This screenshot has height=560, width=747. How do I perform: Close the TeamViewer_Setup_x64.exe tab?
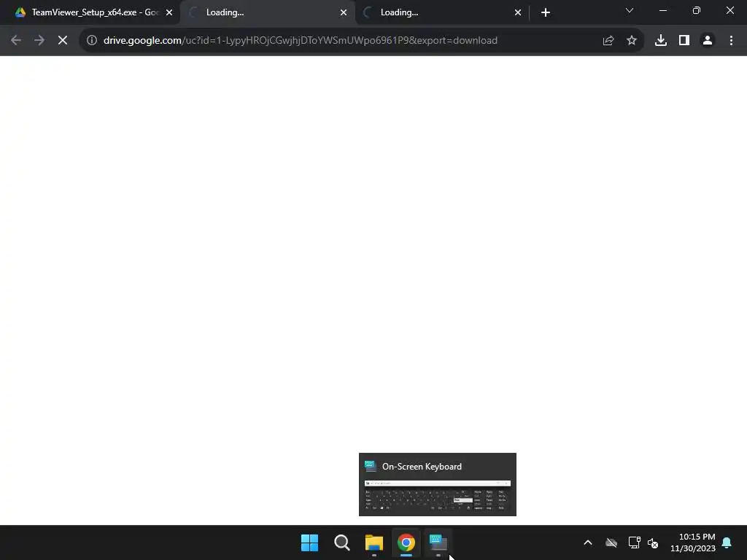point(169,12)
